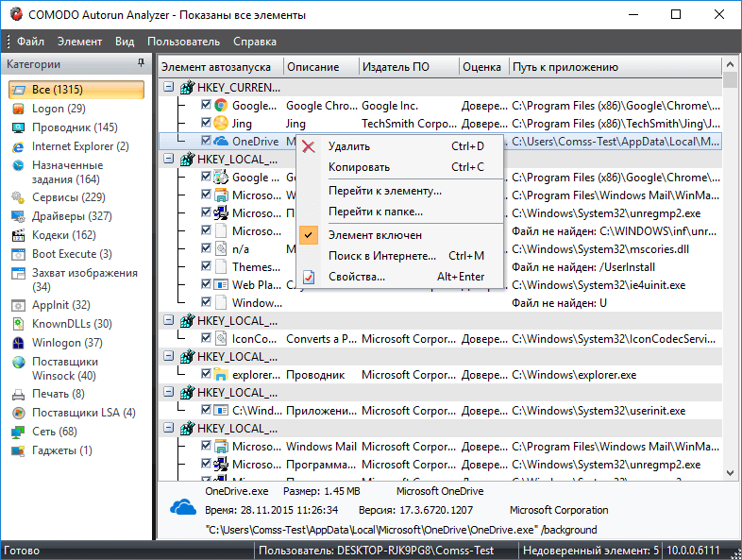
Task: Click the Поставщики Winsock globe icon
Action: (19, 362)
